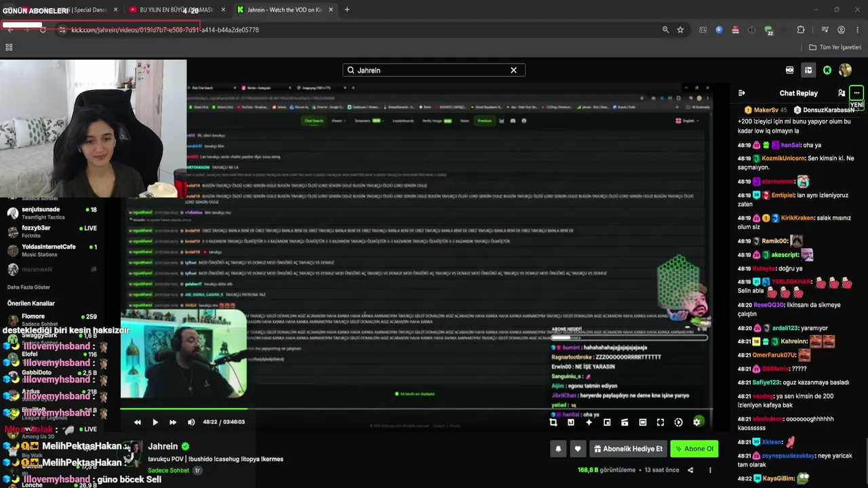Mute the video volume speaker
Viewport: 868px width, 488px height.
point(191,422)
